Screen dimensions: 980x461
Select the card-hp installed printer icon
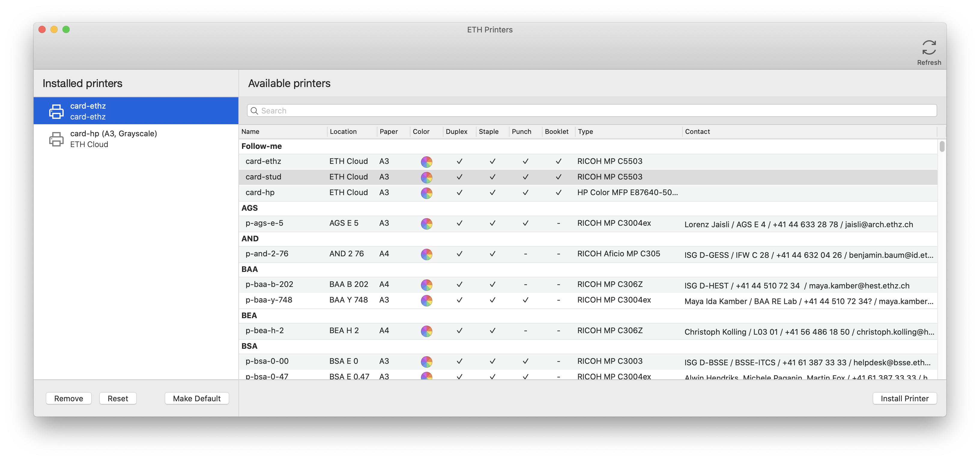(x=56, y=139)
